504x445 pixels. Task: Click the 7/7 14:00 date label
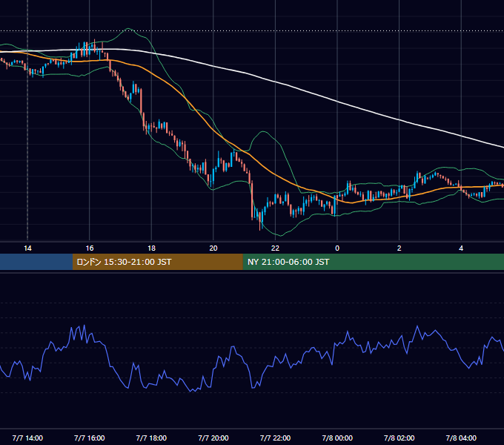(x=27, y=438)
